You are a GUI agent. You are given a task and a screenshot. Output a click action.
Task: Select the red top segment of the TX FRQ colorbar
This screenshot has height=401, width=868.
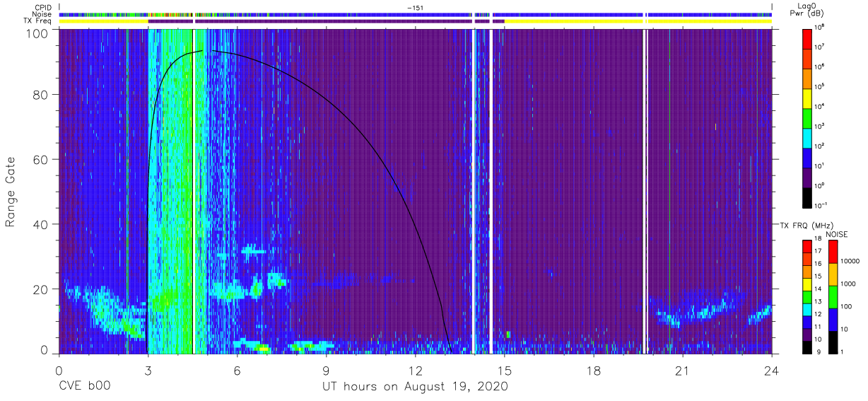point(809,247)
